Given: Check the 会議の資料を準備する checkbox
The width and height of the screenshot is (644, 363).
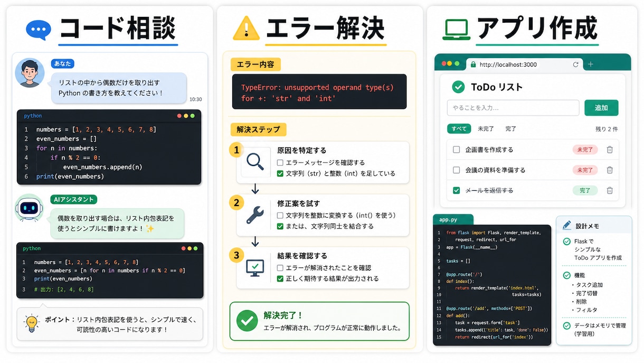Looking at the screenshot, I should pyautogui.click(x=457, y=170).
